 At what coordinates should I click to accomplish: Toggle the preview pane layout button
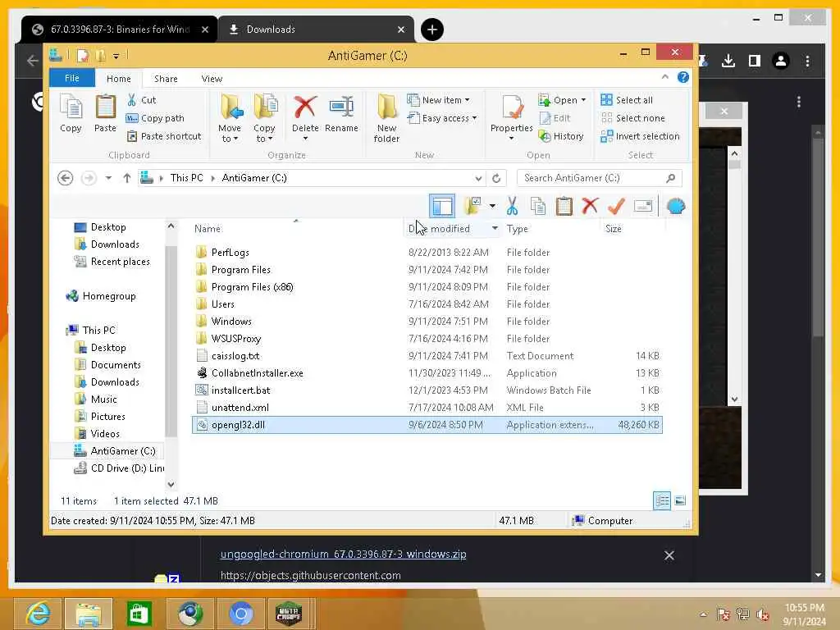(442, 206)
